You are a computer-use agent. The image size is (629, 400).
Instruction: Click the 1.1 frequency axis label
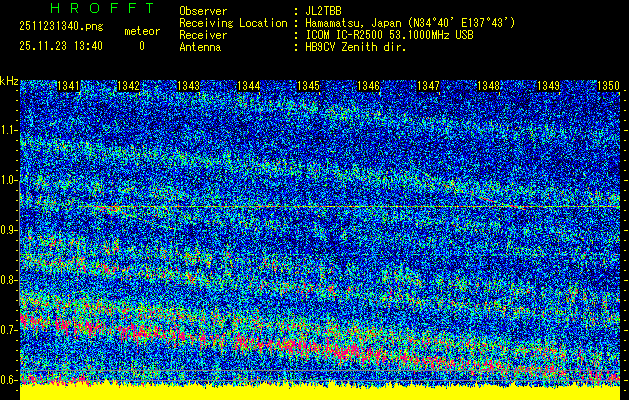pos(9,130)
